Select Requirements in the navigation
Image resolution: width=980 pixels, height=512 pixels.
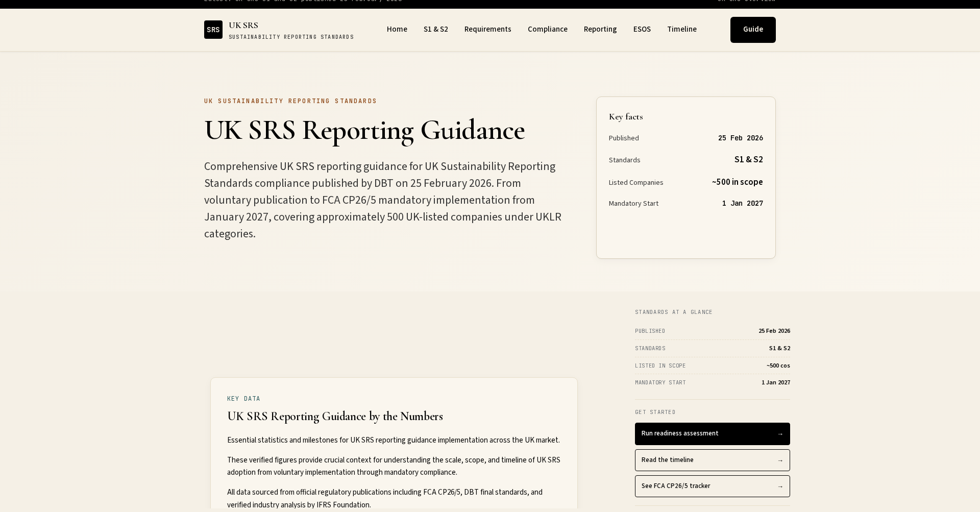click(488, 30)
